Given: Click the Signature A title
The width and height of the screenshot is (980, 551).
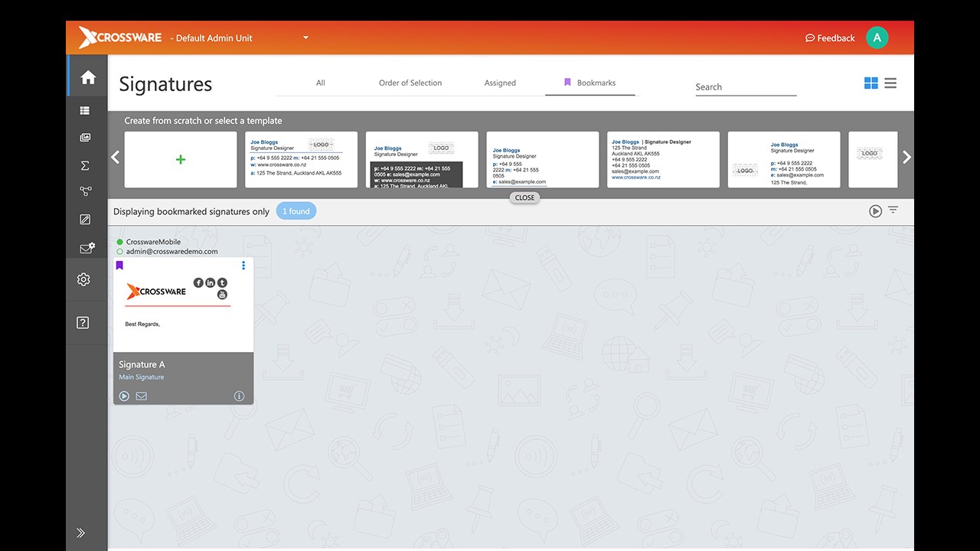Looking at the screenshot, I should click(x=142, y=364).
